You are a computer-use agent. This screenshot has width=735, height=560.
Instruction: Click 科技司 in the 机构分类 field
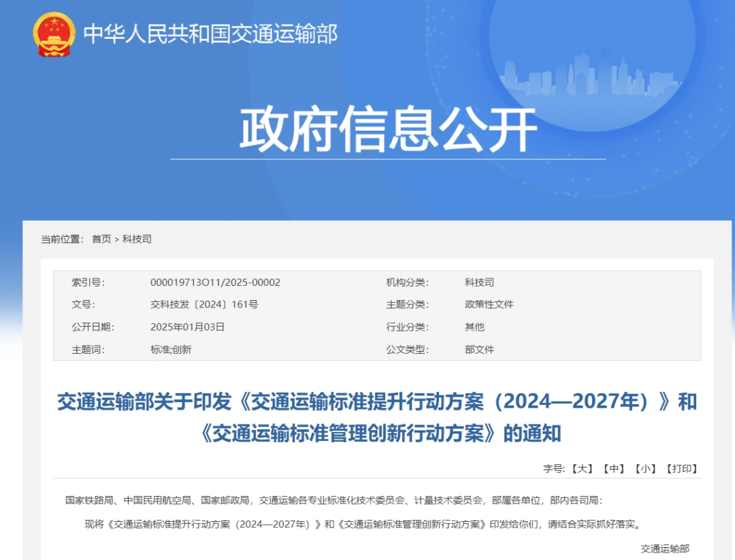pos(479,282)
